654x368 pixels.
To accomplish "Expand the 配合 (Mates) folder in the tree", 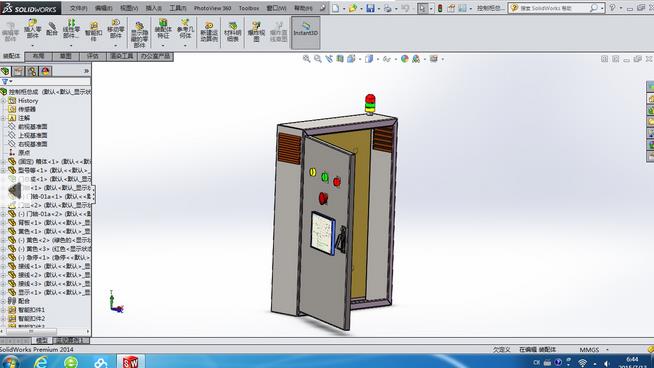I will (x=3, y=301).
